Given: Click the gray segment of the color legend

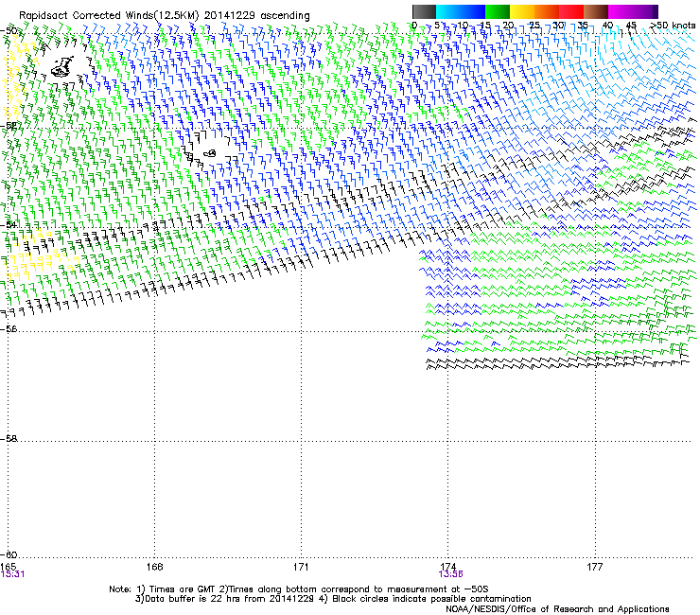Looking at the screenshot, I should [x=424, y=11].
